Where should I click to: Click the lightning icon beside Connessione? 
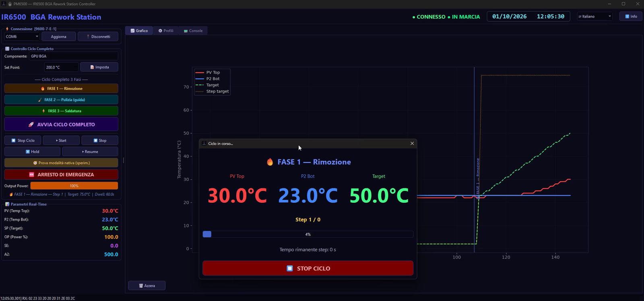click(x=7, y=29)
